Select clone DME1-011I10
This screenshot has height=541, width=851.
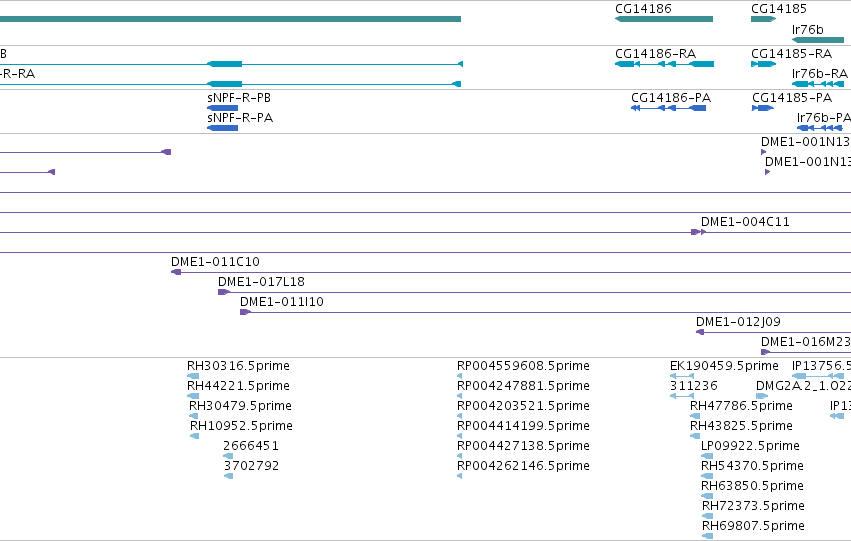tap(282, 302)
